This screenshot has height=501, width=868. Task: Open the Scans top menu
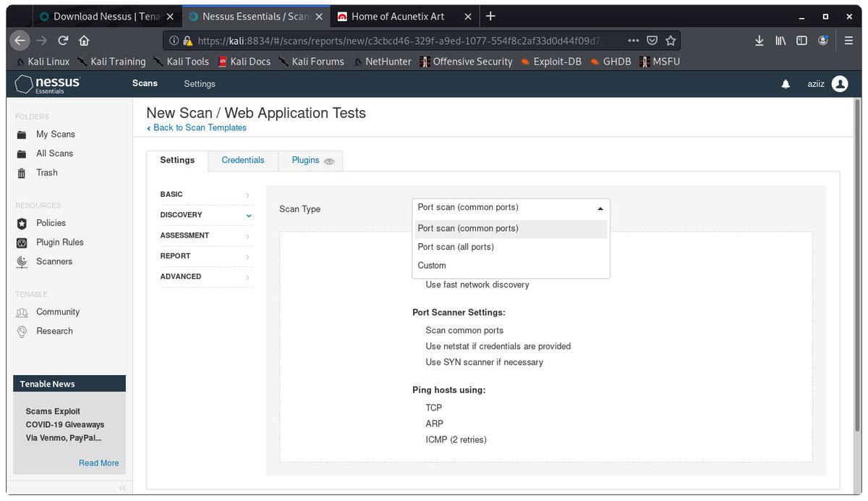145,84
